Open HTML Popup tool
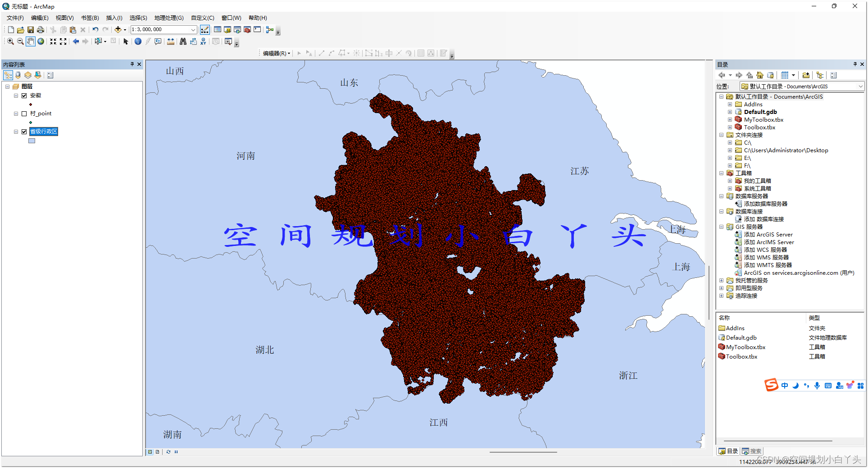This screenshot has width=868, height=468. (158, 41)
